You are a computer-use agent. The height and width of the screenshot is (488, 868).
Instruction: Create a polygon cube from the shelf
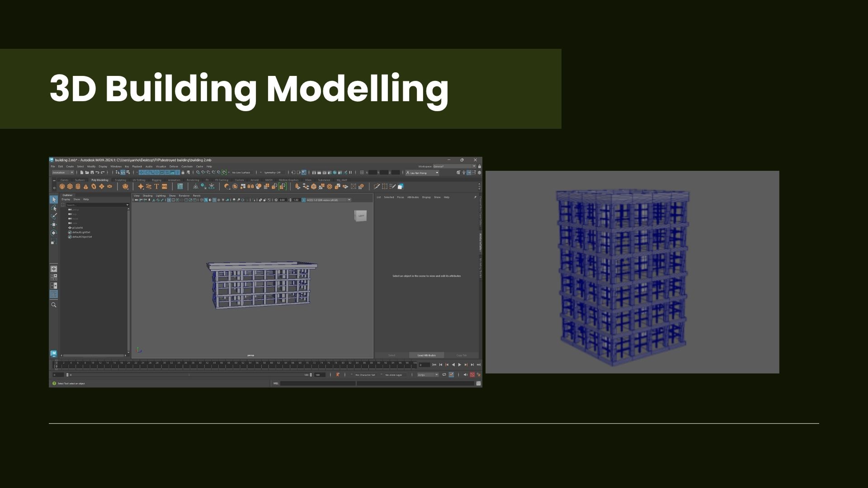point(70,187)
